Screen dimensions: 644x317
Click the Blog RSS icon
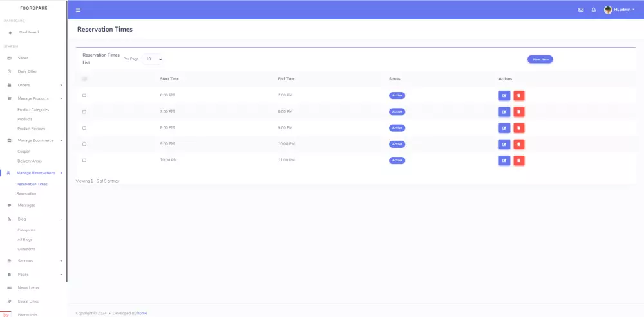[10, 219]
